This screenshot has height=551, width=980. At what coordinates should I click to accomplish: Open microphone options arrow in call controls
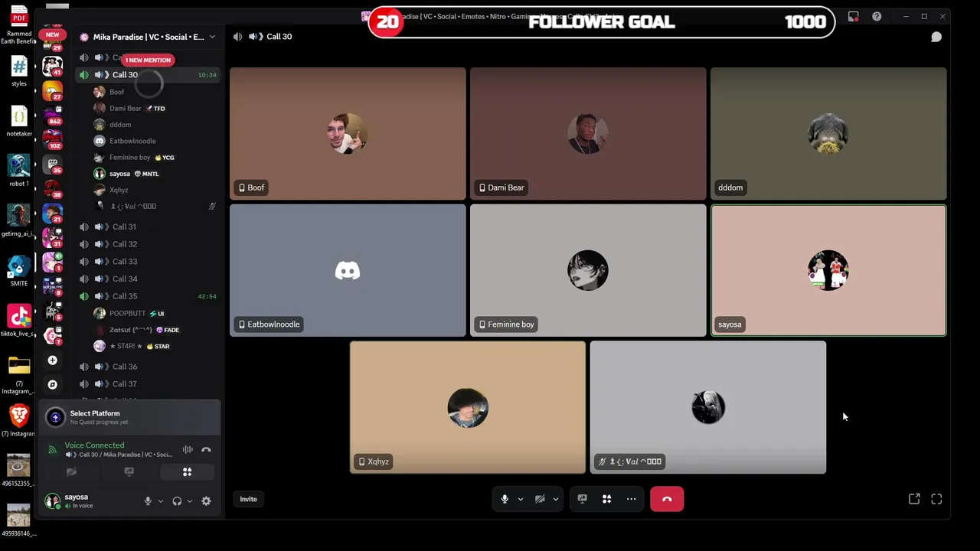coord(521,499)
